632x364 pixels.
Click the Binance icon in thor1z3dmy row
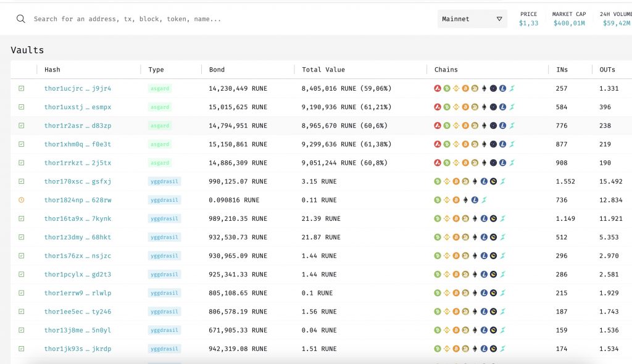tap(447, 237)
